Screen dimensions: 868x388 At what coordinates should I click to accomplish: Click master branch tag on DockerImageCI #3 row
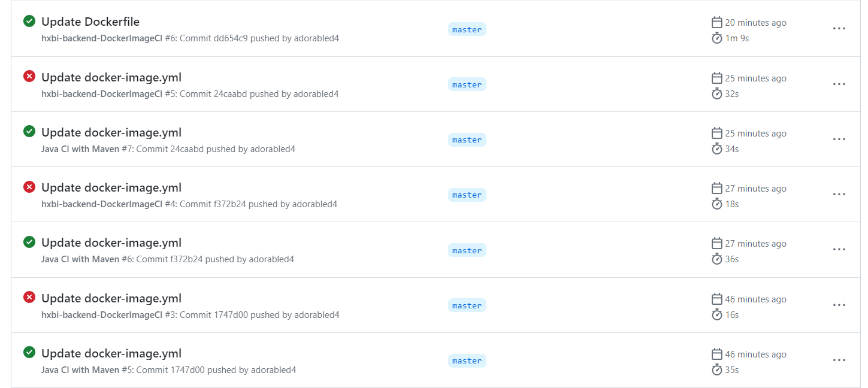[467, 305]
